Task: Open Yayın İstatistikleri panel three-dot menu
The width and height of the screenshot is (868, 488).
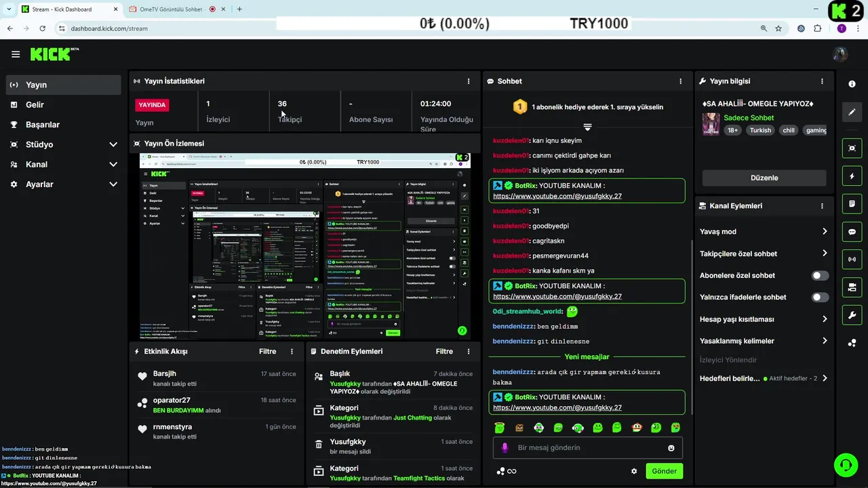Action: pos(469,81)
